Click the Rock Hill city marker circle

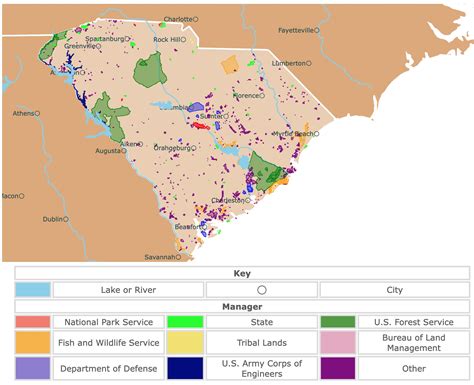[183, 39]
